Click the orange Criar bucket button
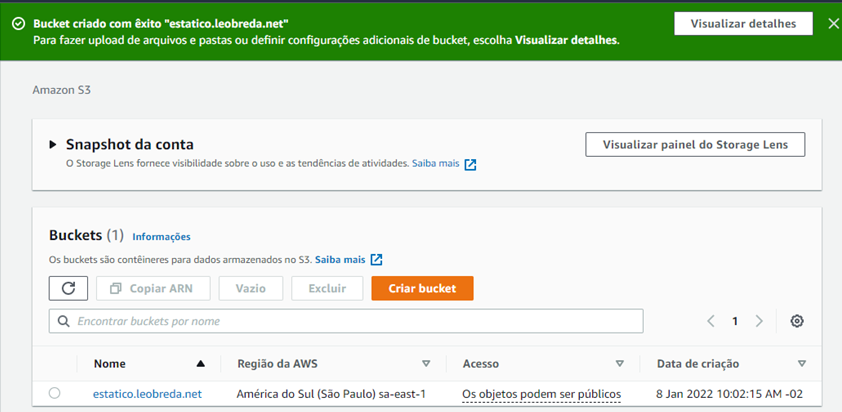842x412 pixels. coord(422,288)
